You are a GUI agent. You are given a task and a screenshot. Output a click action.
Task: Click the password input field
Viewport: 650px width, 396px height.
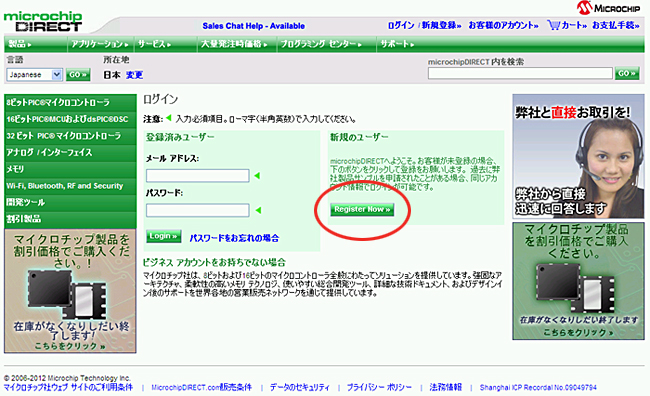[197, 210]
